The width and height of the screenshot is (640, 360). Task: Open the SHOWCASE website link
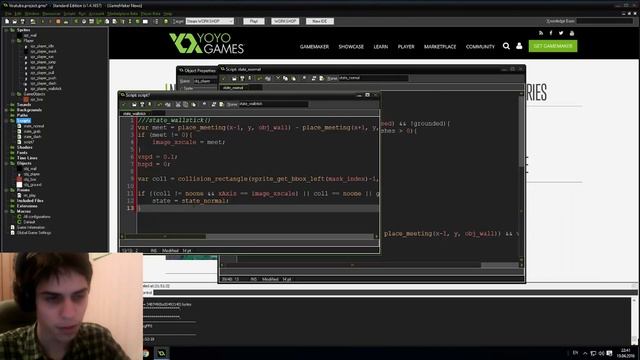pyautogui.click(x=351, y=47)
